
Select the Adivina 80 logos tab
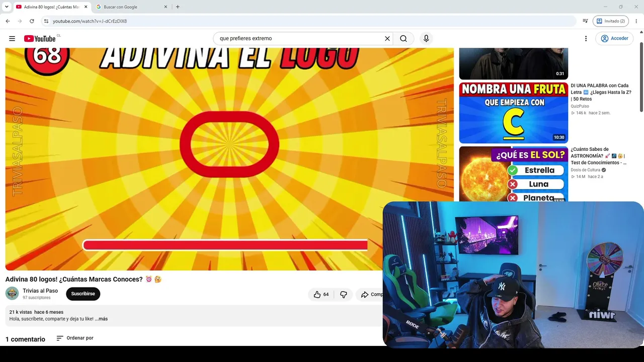51,7
